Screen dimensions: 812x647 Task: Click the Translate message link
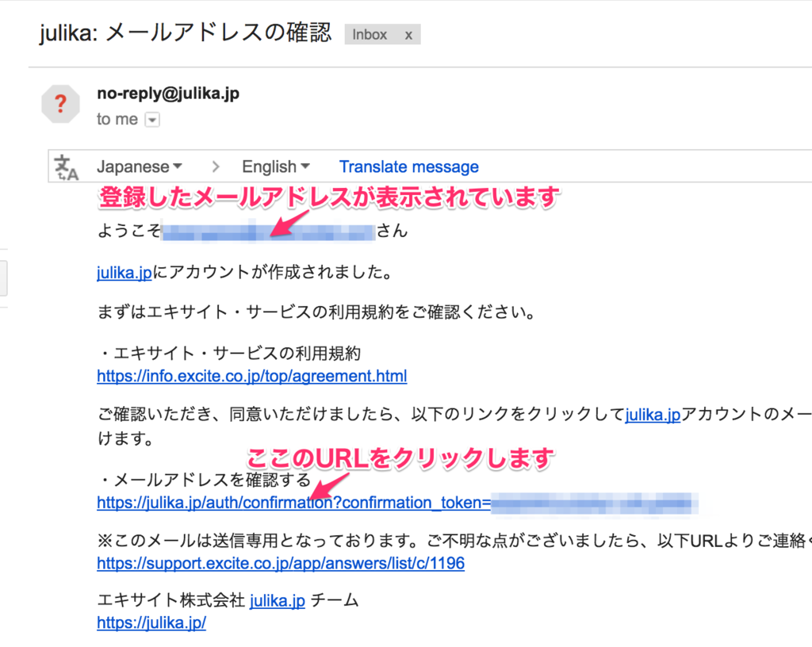point(408,167)
